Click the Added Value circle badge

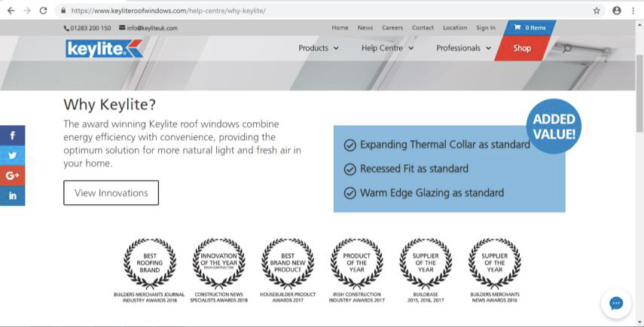554,126
